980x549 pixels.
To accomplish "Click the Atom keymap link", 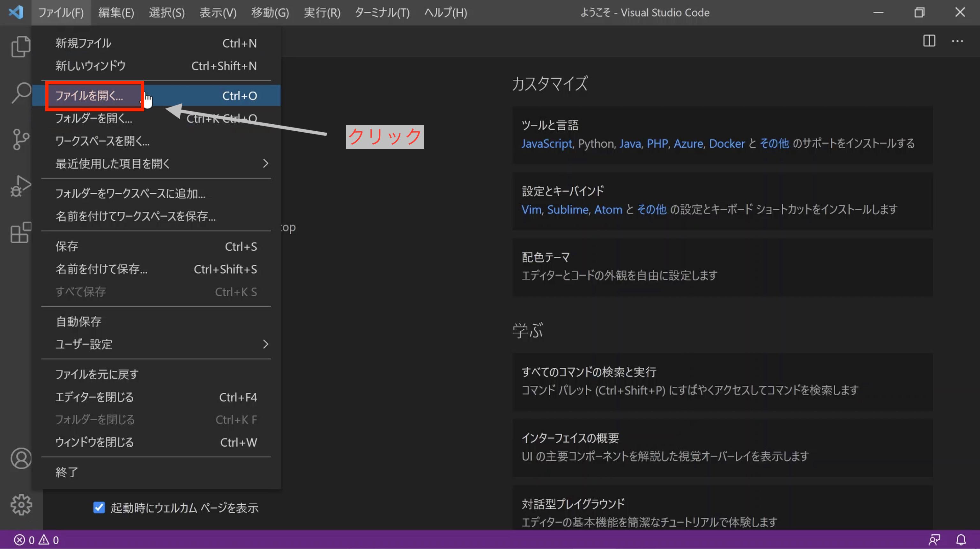I will 608,209.
